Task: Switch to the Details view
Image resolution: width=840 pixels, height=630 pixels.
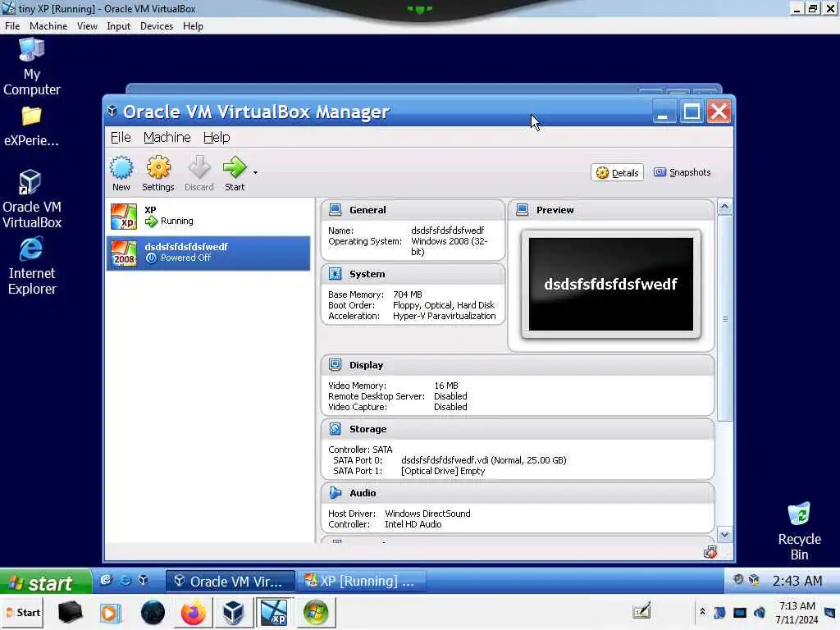Action: click(617, 172)
